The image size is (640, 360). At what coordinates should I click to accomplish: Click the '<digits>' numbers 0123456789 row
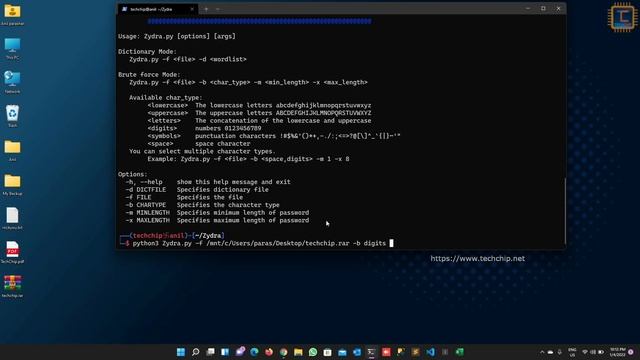tap(204, 128)
